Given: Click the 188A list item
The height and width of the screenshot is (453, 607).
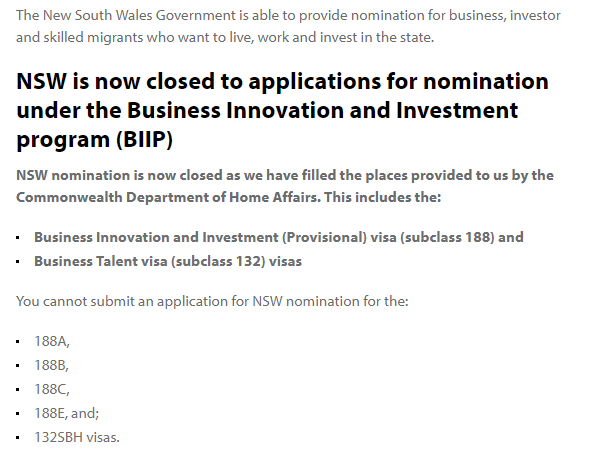Looking at the screenshot, I should click(52, 341).
